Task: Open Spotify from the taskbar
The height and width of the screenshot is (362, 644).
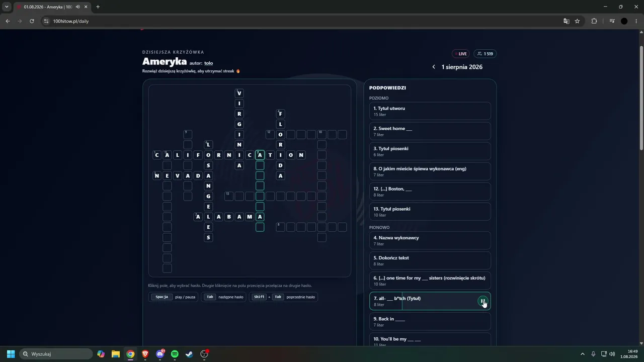Action: 175,354
